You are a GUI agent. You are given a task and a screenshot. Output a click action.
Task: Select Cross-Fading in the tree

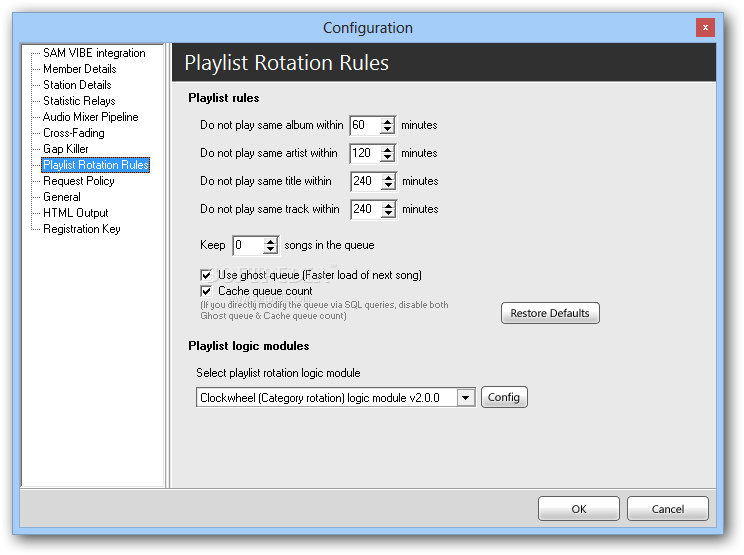(x=74, y=133)
